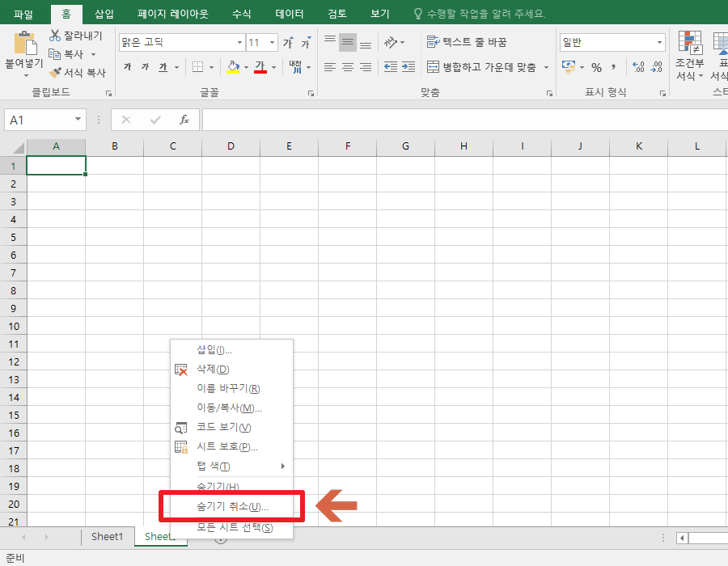
Task: Expand 탭 색(T) submenu
Action: pos(232,467)
